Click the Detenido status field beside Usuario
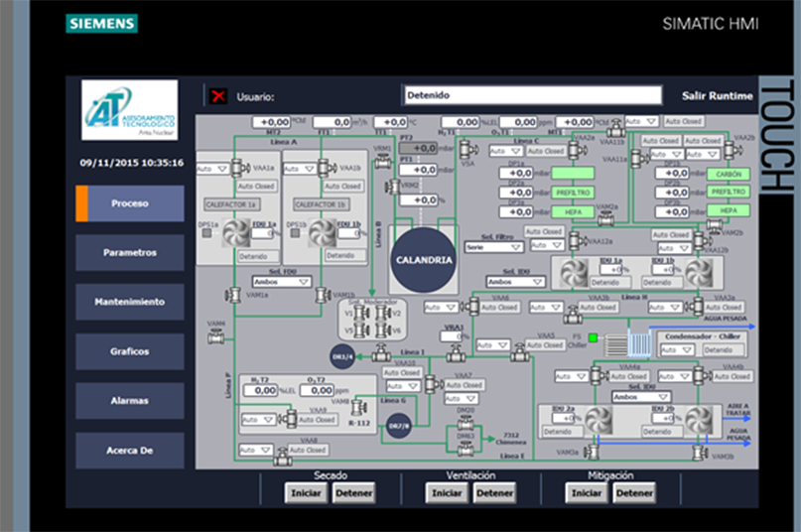 pyautogui.click(x=533, y=95)
